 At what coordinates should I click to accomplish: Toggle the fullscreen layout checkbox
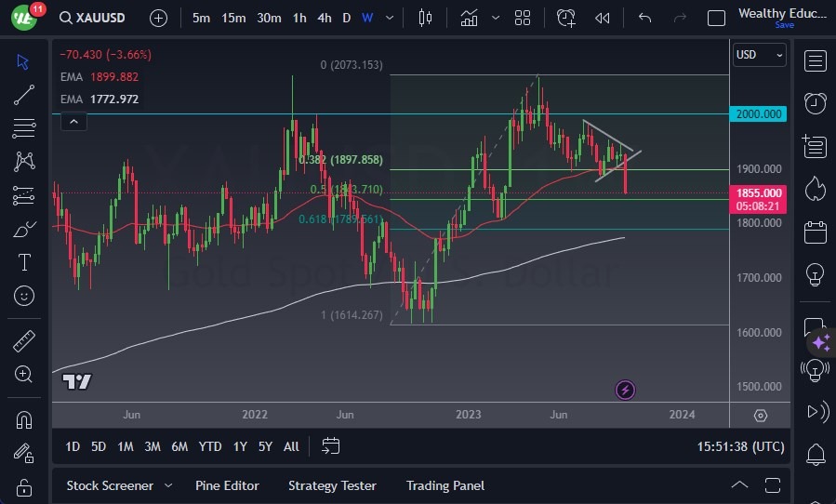click(716, 18)
